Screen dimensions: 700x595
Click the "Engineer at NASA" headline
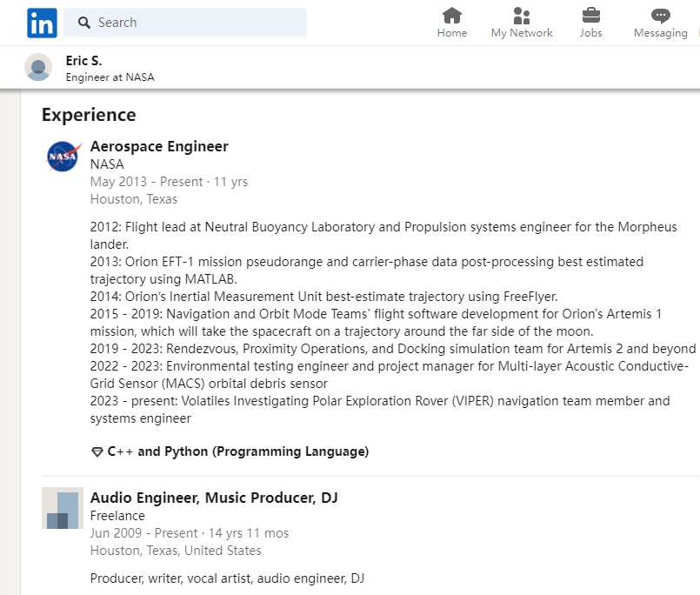tap(110, 77)
